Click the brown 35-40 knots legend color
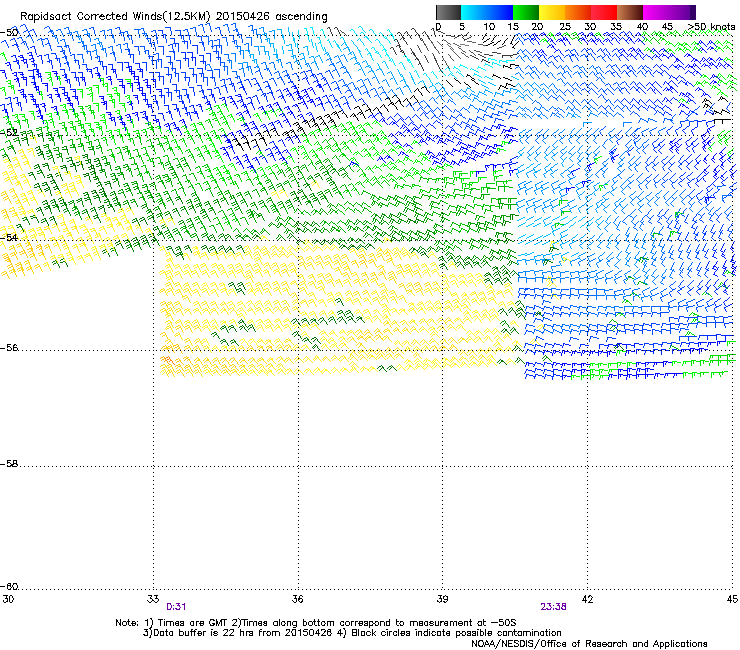740x650 pixels. click(x=630, y=12)
